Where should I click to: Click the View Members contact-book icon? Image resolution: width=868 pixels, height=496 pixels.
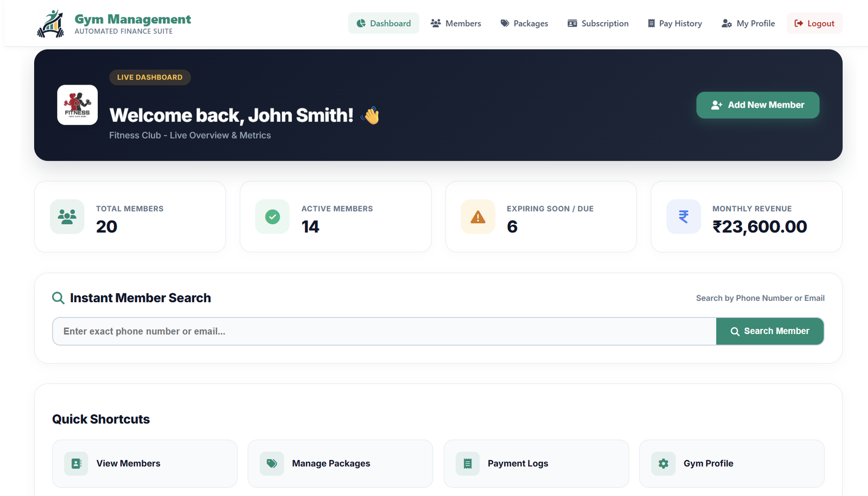click(x=76, y=463)
